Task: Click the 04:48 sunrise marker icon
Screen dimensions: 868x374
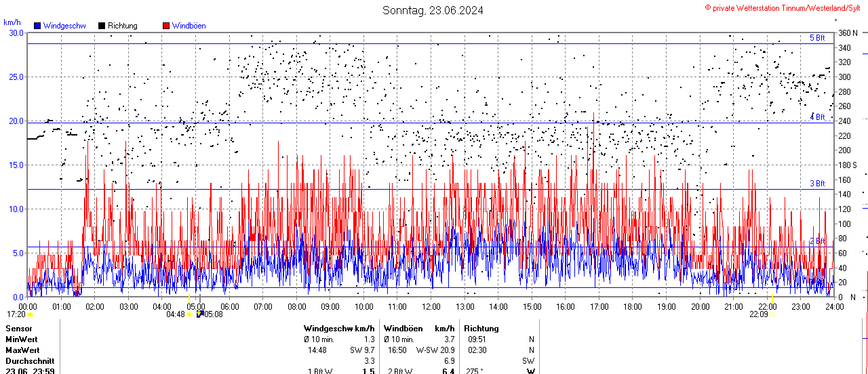Action: pos(189,314)
